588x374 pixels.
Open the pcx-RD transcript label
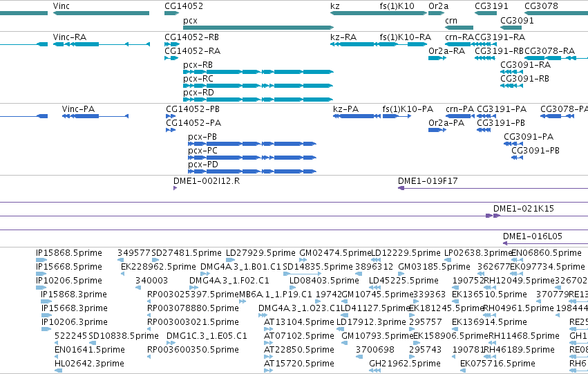pyautogui.click(x=198, y=93)
